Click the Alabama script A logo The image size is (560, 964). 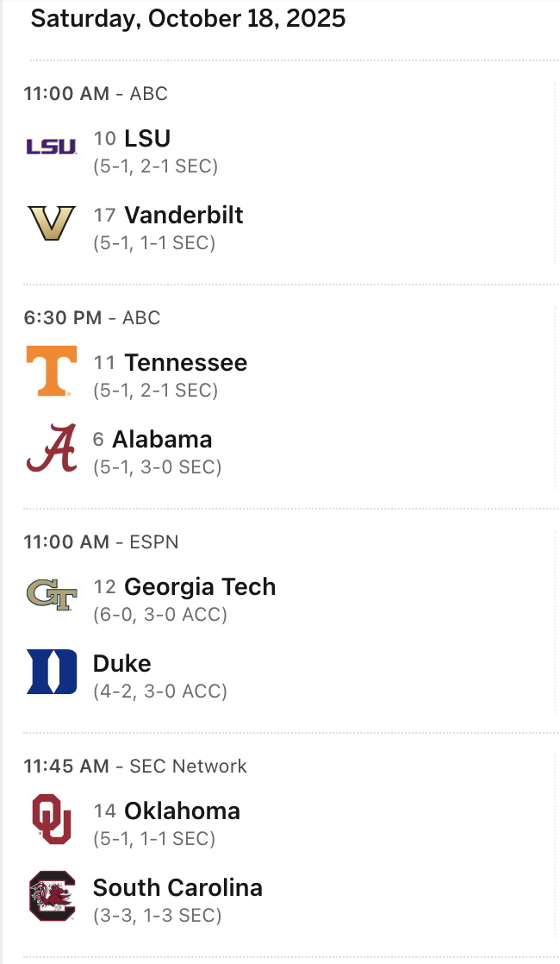pyautogui.click(x=51, y=448)
